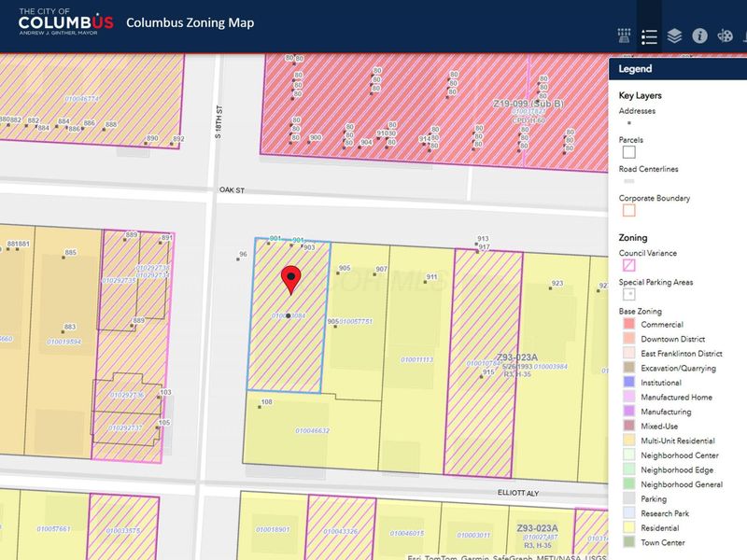This screenshot has height=560, width=747.
Task: Open the Legend widget icon in the header
Action: pos(649,36)
